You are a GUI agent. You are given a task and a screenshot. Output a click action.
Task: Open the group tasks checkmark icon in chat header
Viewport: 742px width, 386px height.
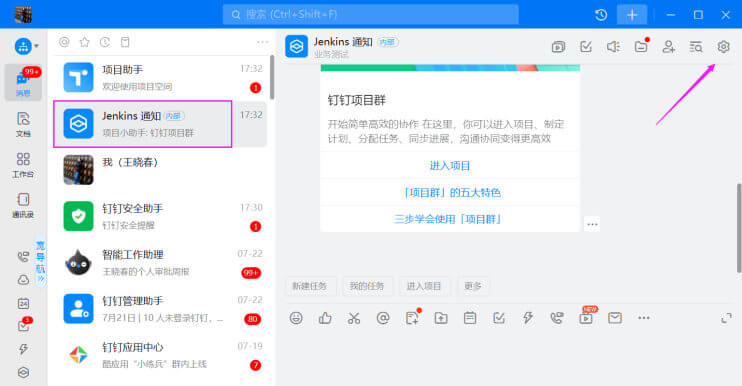[586, 47]
